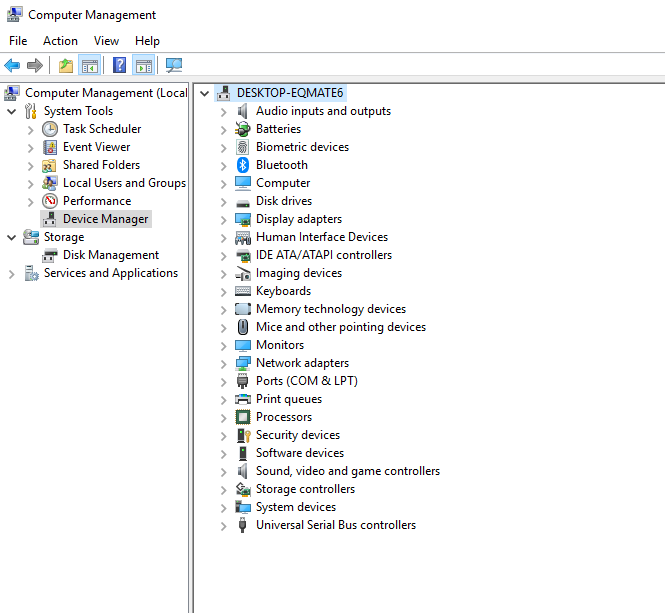Click the Security devices key icon
The height and width of the screenshot is (613, 665).
point(243,435)
